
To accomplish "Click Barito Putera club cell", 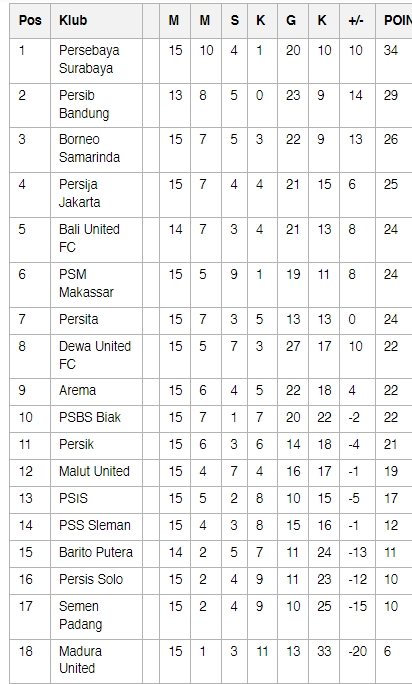I will (x=96, y=552).
